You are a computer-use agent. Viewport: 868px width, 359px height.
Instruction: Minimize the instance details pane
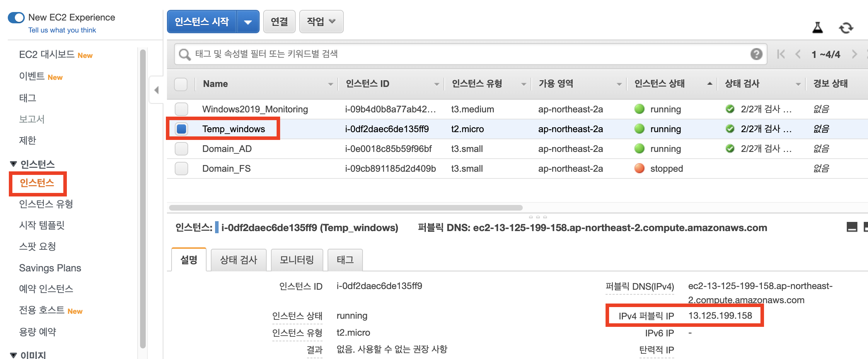click(852, 227)
